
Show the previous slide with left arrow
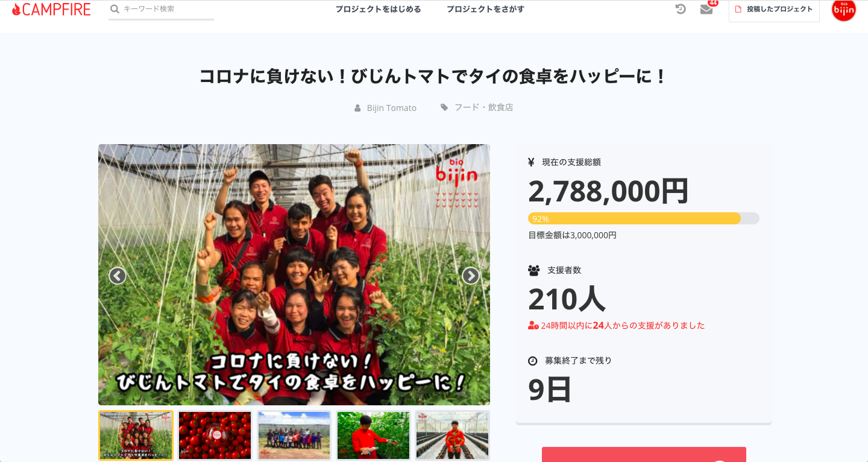coord(118,276)
